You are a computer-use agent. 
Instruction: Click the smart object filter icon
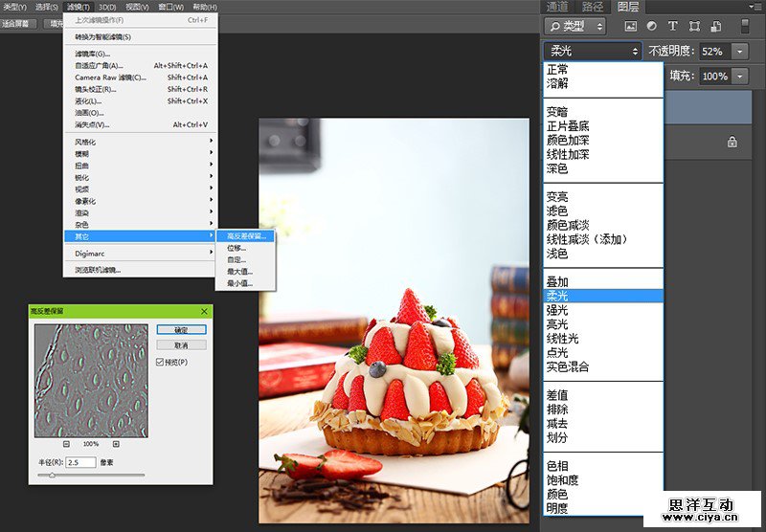click(713, 26)
